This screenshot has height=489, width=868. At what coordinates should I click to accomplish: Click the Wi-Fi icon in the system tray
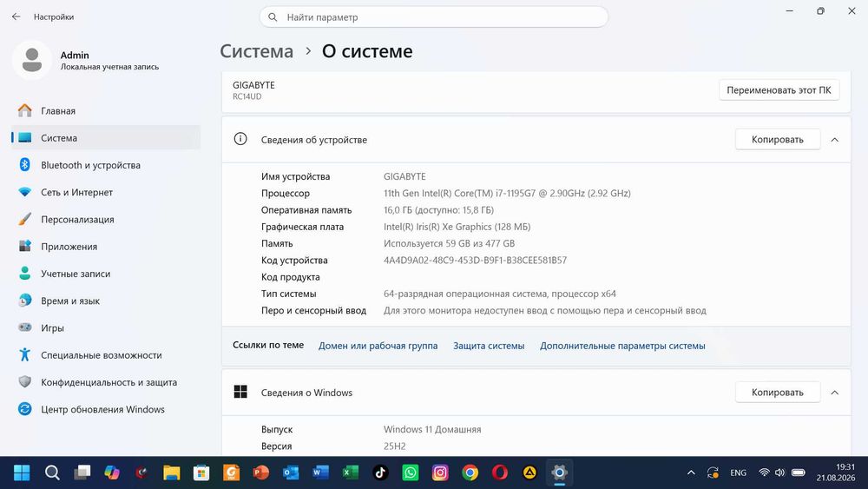pyautogui.click(x=764, y=472)
